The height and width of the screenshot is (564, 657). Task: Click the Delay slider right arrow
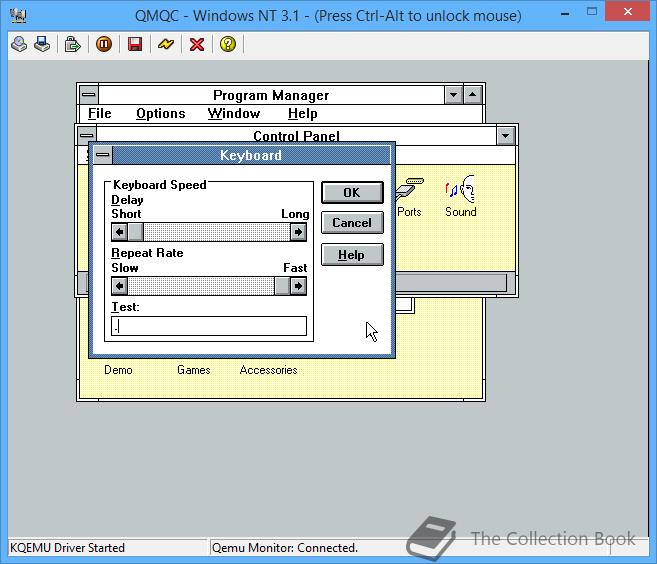point(298,232)
